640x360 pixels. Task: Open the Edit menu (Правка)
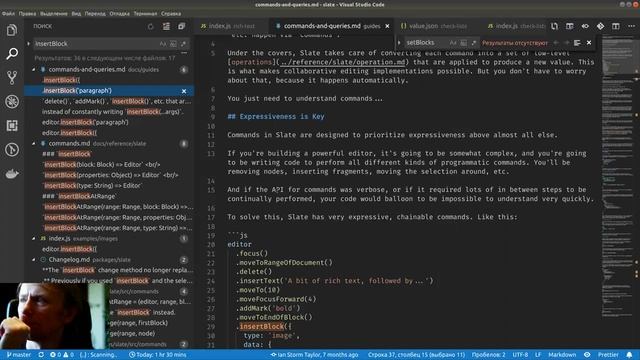point(27,13)
